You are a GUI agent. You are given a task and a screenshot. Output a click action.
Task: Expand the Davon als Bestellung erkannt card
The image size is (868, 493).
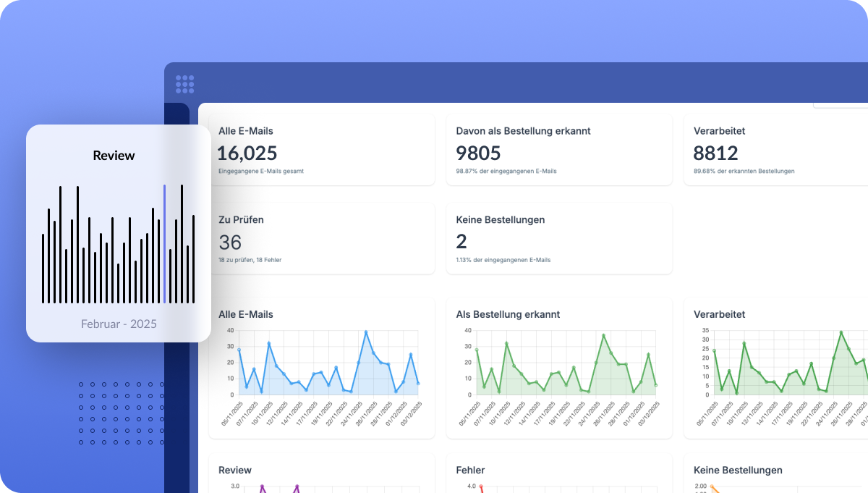(x=559, y=148)
